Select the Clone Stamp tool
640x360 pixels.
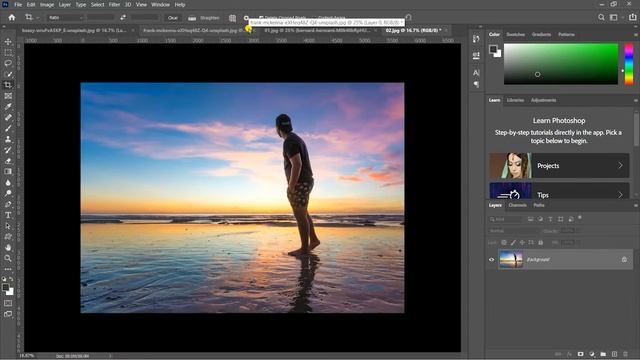coord(8,139)
